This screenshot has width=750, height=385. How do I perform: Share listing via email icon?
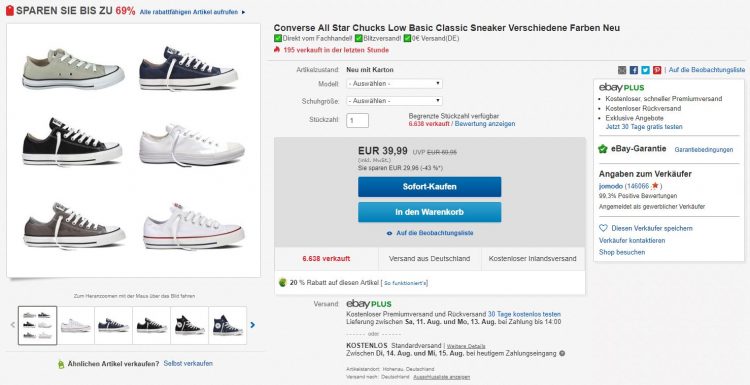(x=622, y=70)
